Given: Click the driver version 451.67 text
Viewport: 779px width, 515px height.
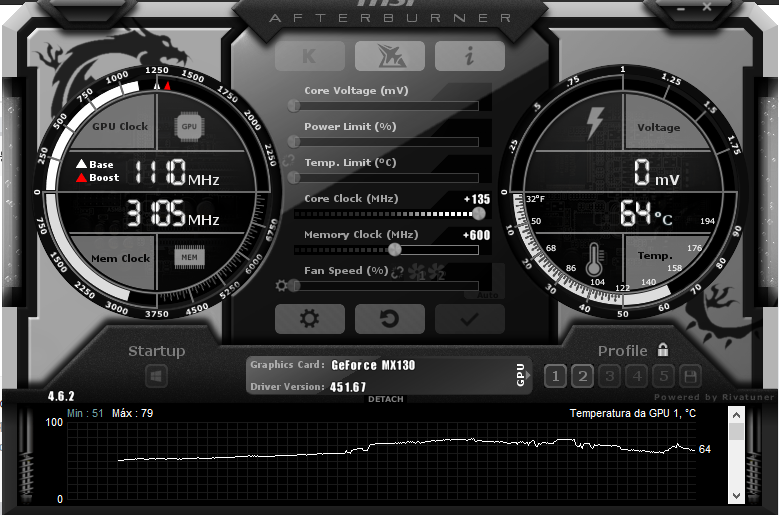Looking at the screenshot, I should tap(348, 387).
